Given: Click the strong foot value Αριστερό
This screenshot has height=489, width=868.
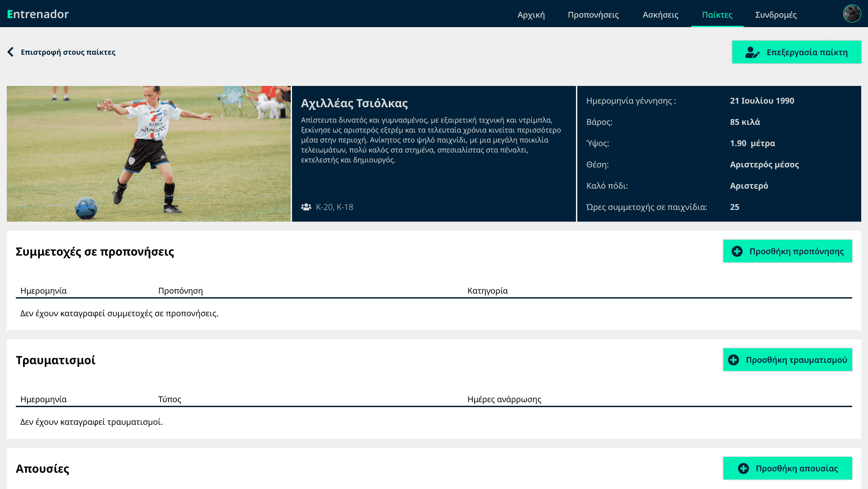Looking at the screenshot, I should 749,185.
